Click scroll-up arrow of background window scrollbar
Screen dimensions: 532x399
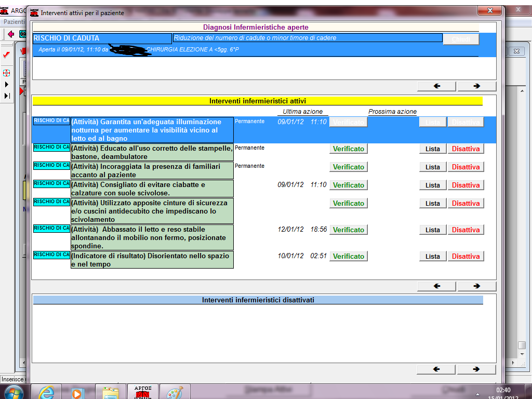coord(522,91)
